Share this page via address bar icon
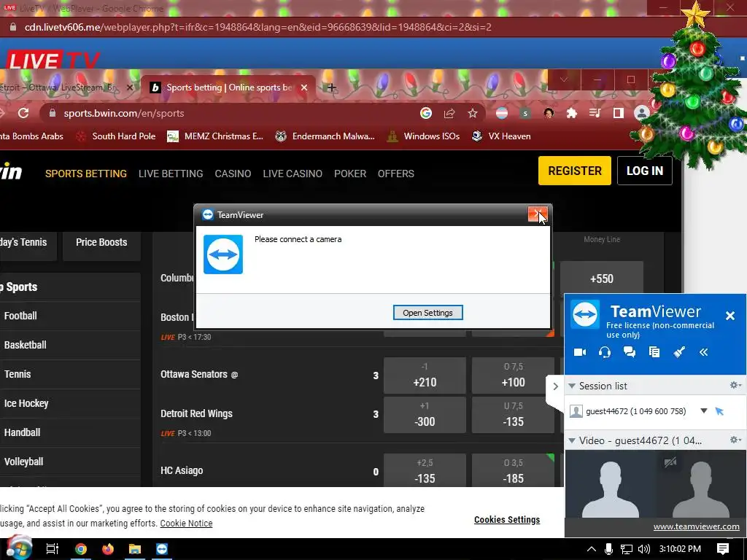Viewport: 747px width, 560px height. click(x=449, y=113)
